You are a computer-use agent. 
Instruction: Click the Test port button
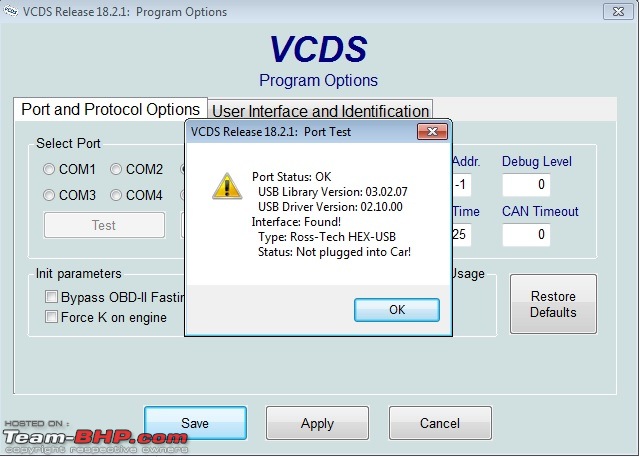pos(104,225)
